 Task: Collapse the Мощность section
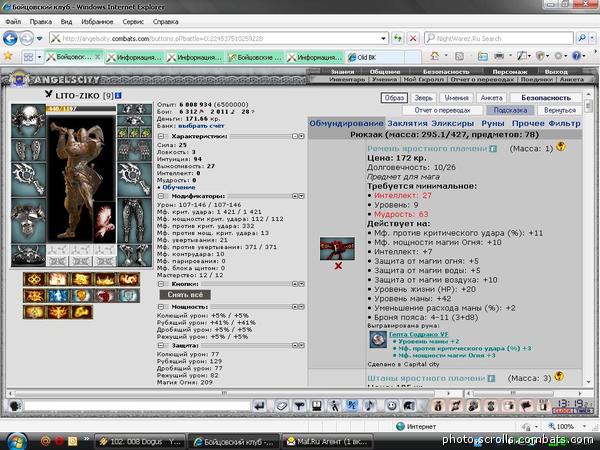pos(161,307)
